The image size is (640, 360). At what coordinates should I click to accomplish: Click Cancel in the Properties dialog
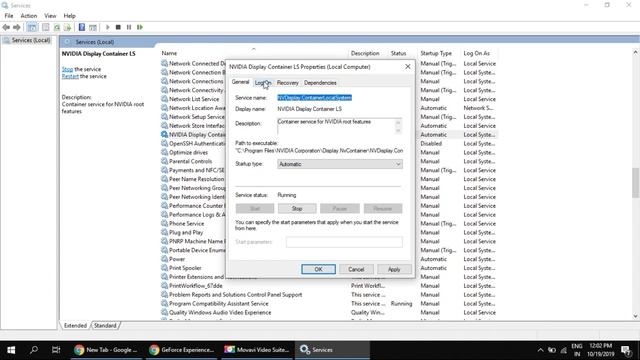(x=356, y=269)
